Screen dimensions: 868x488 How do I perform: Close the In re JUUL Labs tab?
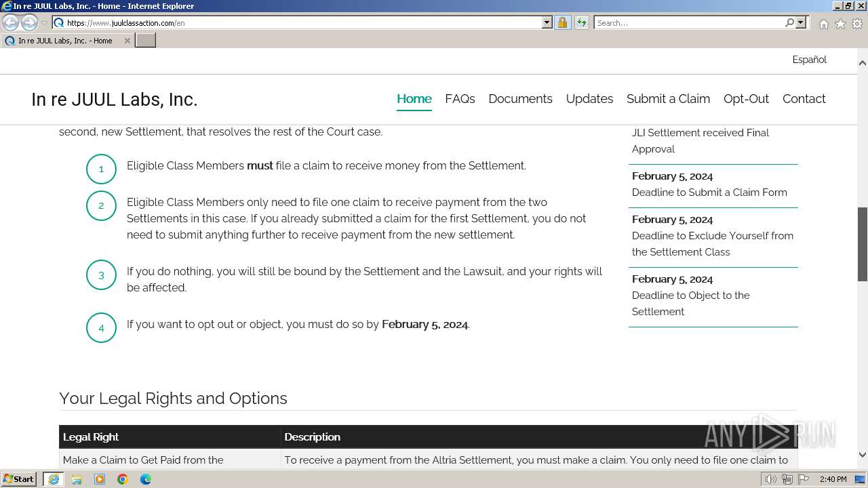point(127,41)
